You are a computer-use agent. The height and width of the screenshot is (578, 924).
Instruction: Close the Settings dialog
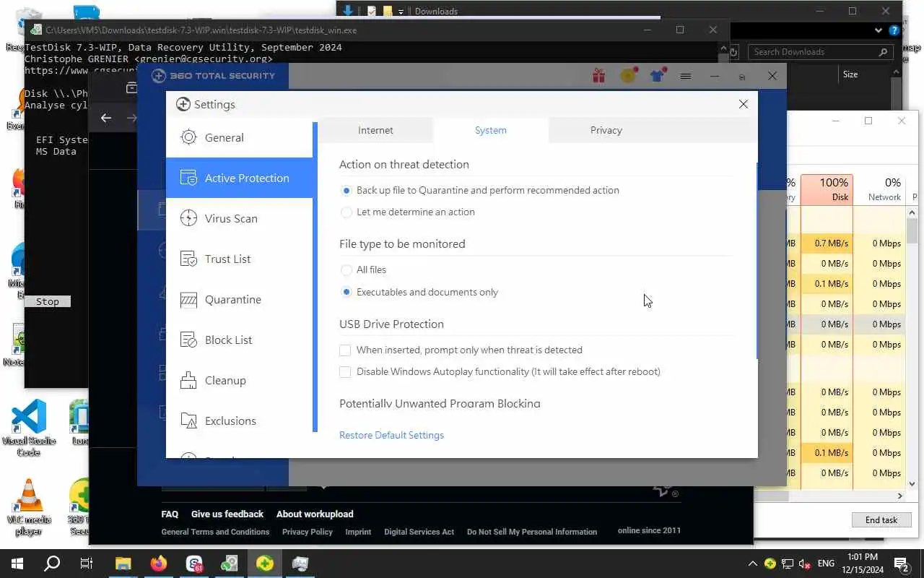point(744,104)
